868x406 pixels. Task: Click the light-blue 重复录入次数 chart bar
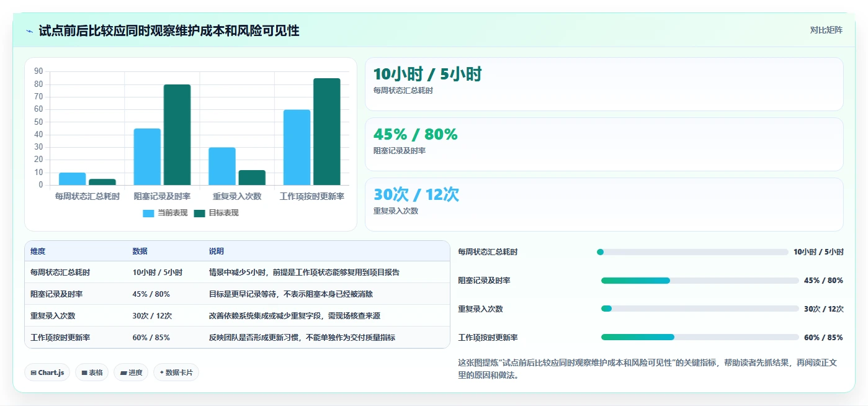point(222,166)
